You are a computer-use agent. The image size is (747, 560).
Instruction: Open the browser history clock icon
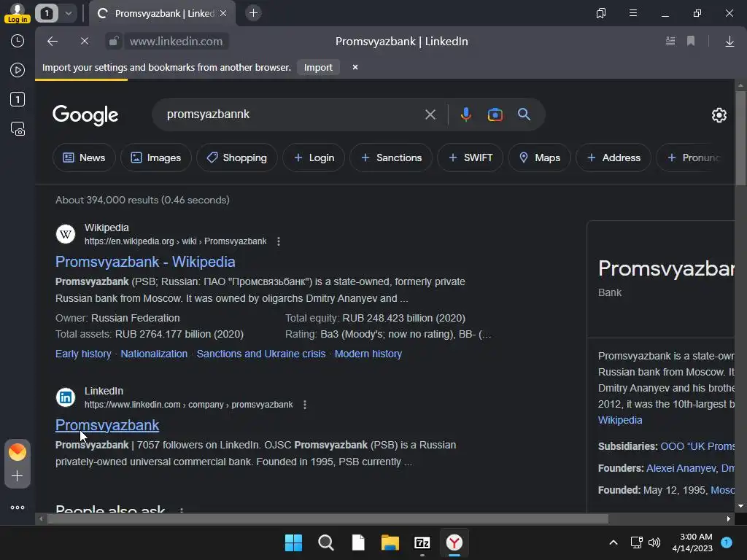[x=18, y=41]
